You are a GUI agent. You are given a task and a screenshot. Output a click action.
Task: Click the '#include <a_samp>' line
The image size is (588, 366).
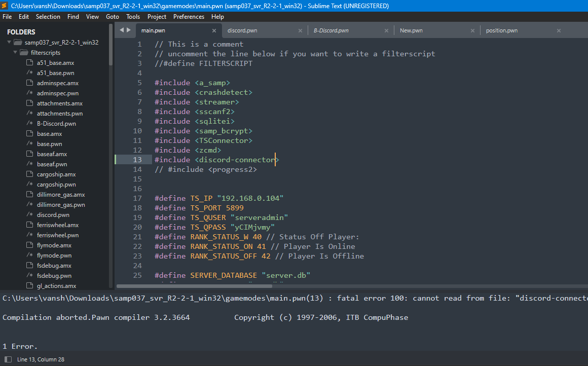[193, 83]
